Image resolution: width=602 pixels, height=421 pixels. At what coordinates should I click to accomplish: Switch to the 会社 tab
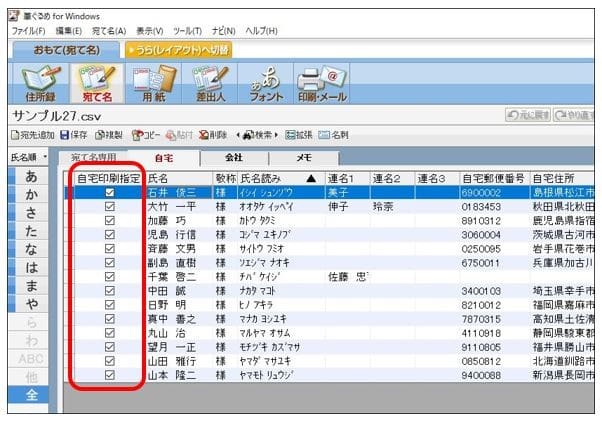coord(233,158)
